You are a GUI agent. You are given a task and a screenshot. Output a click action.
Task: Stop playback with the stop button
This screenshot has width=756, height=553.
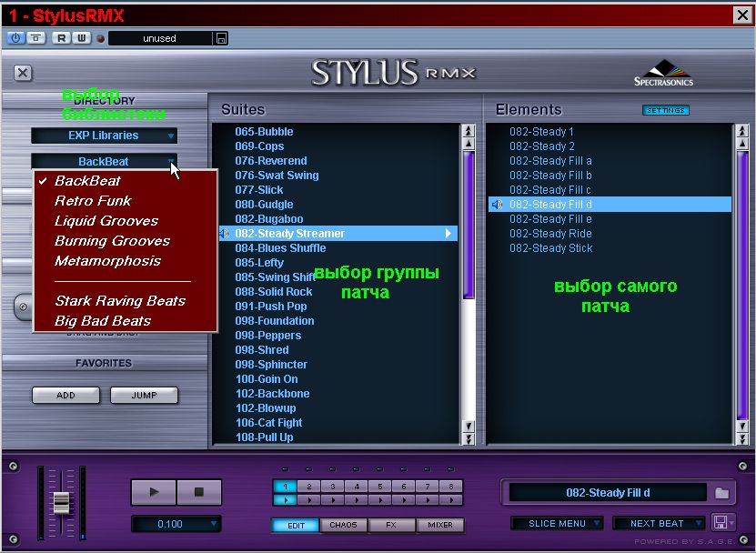198,492
